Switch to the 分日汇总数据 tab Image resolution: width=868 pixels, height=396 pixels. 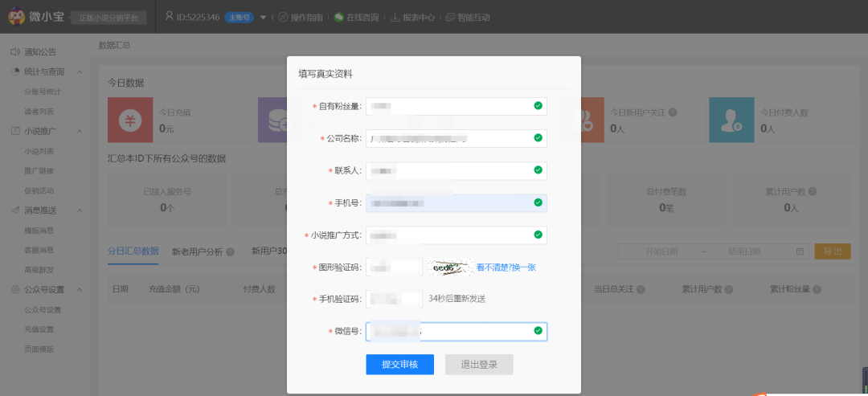(133, 251)
